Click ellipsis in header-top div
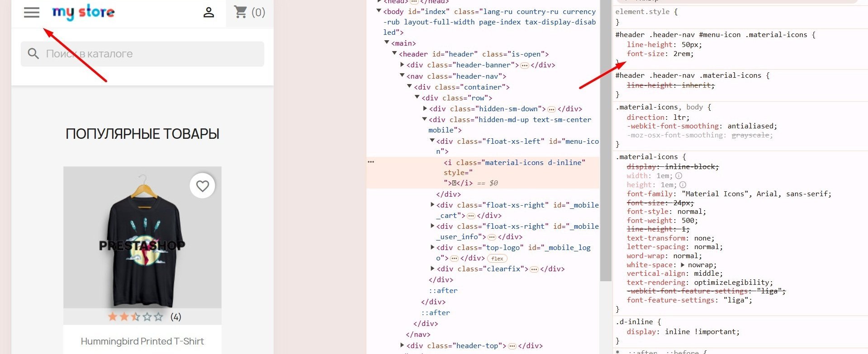868x354 pixels. (512, 346)
